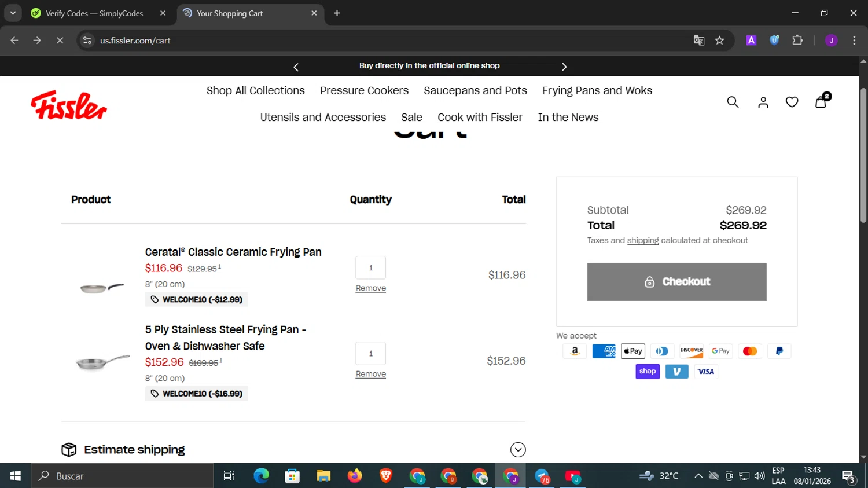Viewport: 868px width, 488px height.
Task: Click the taskbar Buscar search box
Action: (x=122, y=476)
